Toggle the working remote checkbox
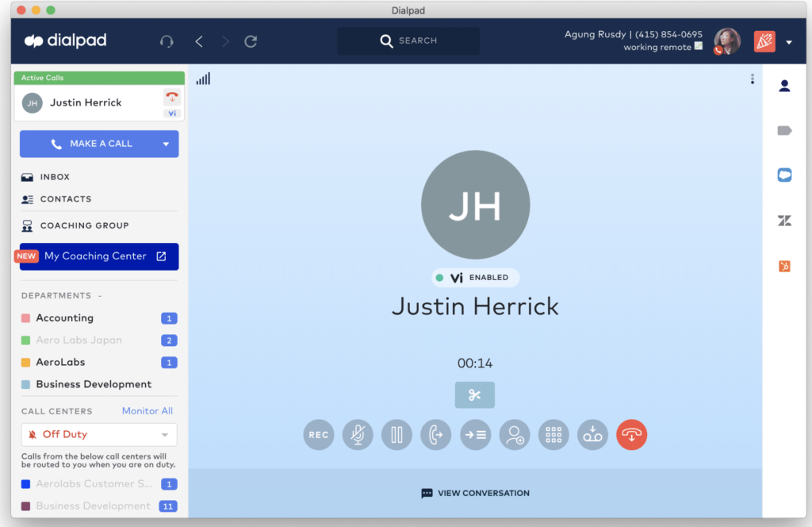The height and width of the screenshot is (527, 812). pyautogui.click(x=699, y=47)
